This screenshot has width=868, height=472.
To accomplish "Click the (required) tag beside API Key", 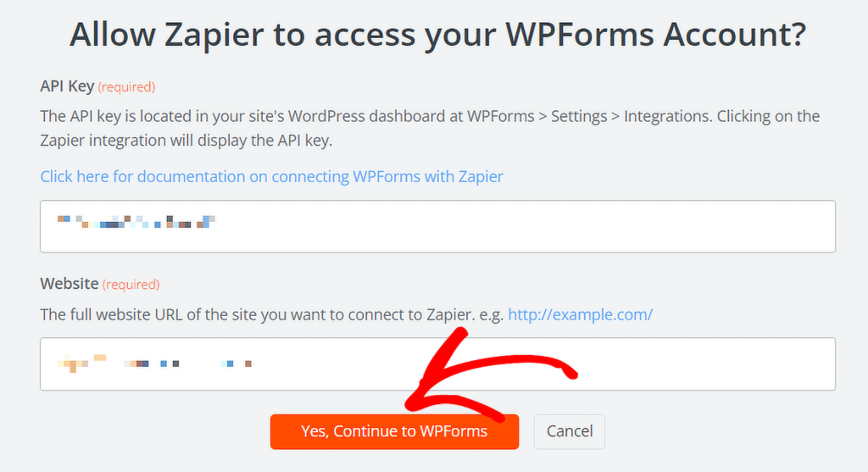I will (126, 86).
